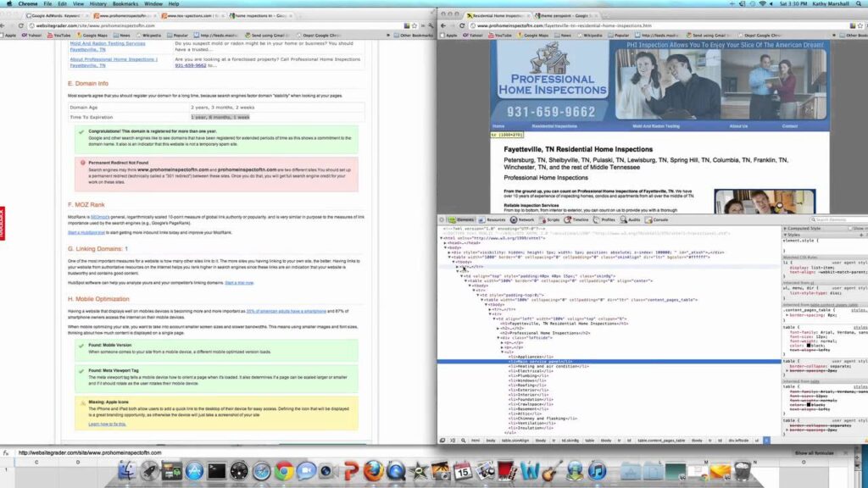Open the Home link on inspection site
The image size is (868, 488).
[498, 126]
